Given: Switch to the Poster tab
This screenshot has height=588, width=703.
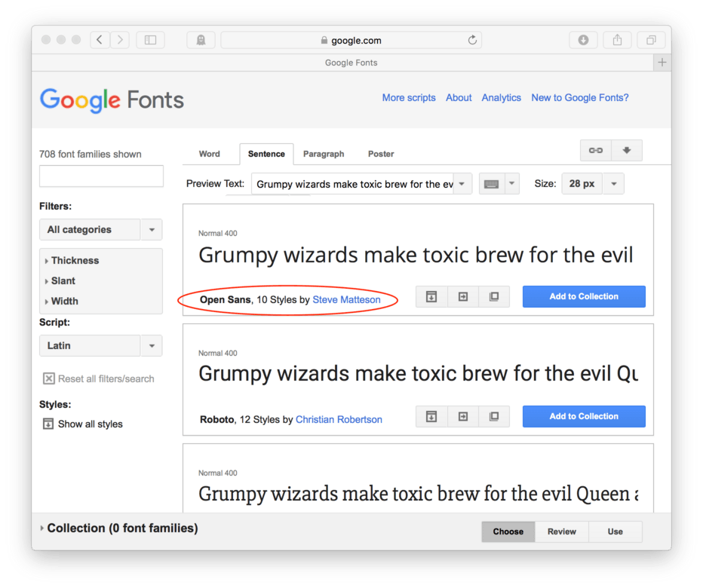Looking at the screenshot, I should point(381,154).
